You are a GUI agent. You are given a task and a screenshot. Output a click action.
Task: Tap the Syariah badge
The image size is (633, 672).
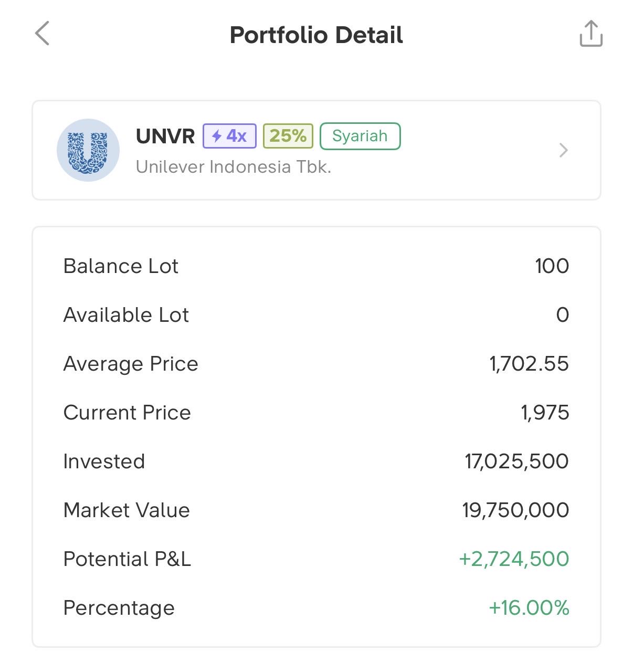tap(360, 136)
